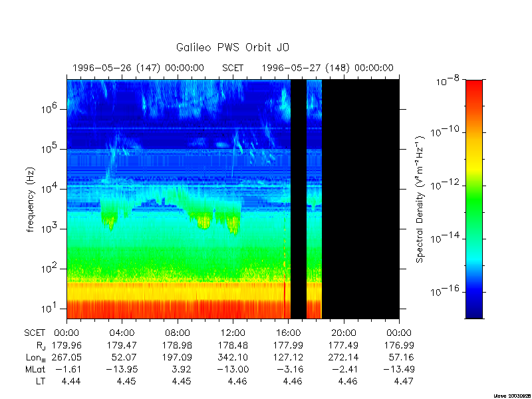Click the LT value 4.47
Screen dimensions: 532x399
[404, 381]
